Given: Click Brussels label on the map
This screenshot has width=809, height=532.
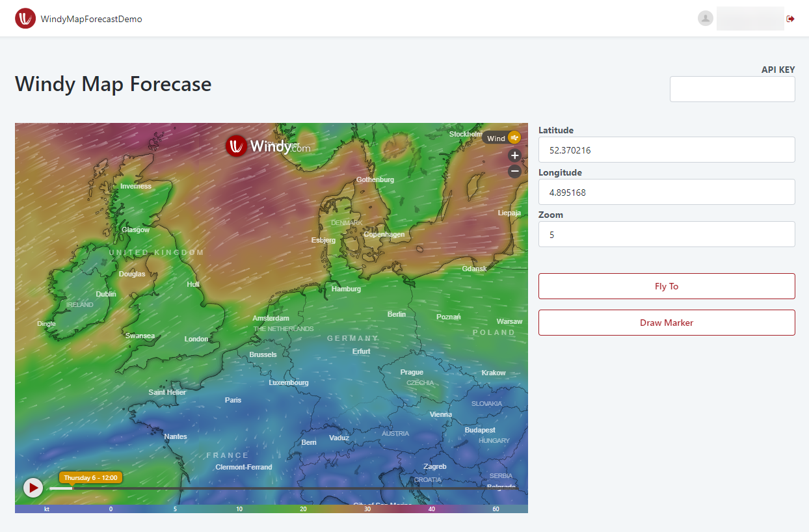Looking at the screenshot, I should [263, 354].
